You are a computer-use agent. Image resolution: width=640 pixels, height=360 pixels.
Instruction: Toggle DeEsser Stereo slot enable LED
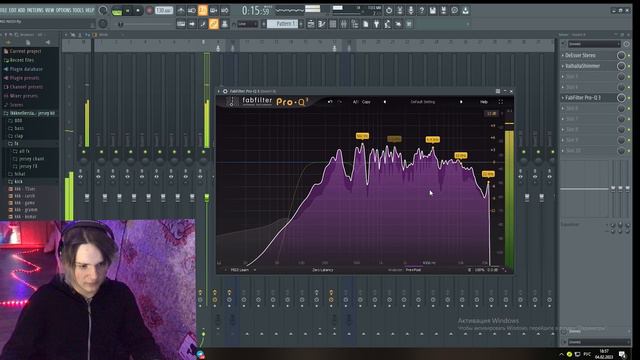coord(629,56)
